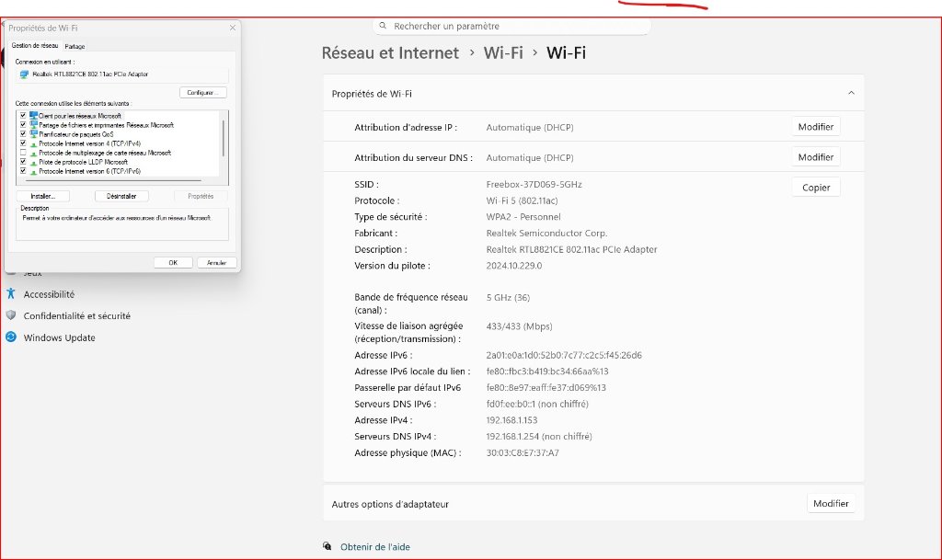Click the Client pour les réseaux Microsoft icon
This screenshot has height=560, width=942.
point(34,116)
